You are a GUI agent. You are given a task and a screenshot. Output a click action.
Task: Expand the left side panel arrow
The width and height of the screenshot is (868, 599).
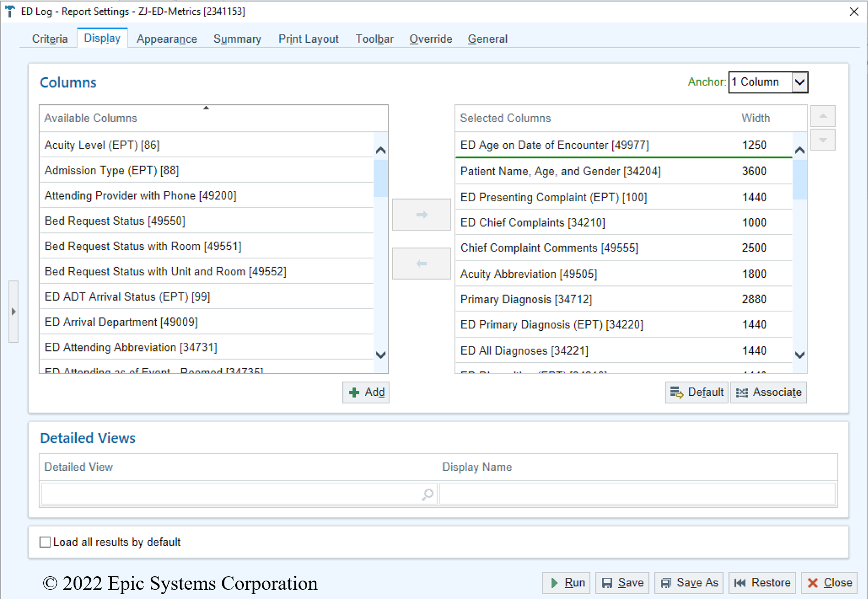pos(14,311)
